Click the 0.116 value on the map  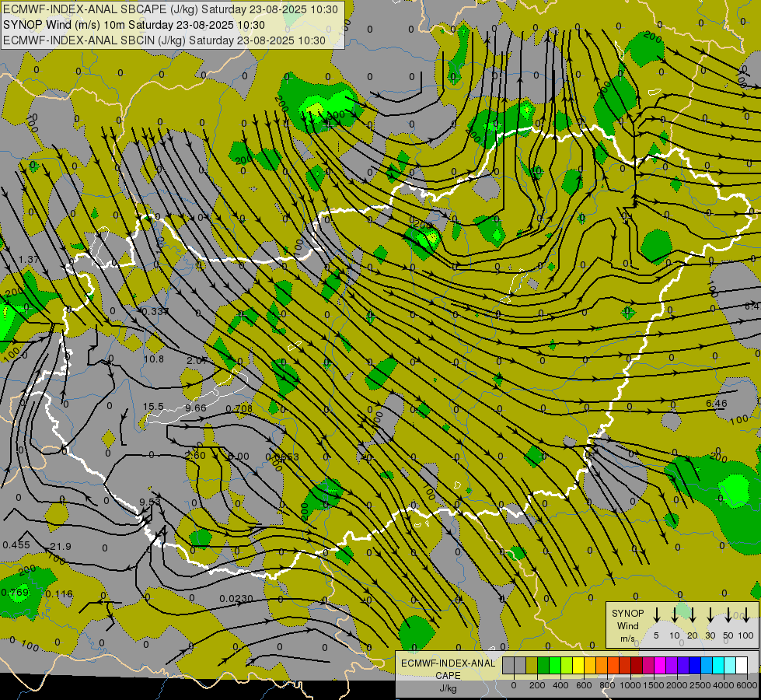coord(59,593)
